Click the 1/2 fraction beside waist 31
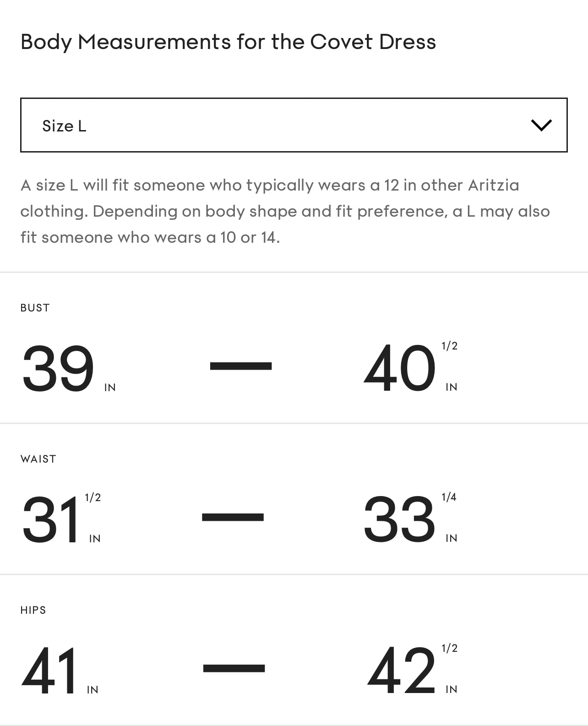Viewport: 588px width, 726px height. point(93,497)
